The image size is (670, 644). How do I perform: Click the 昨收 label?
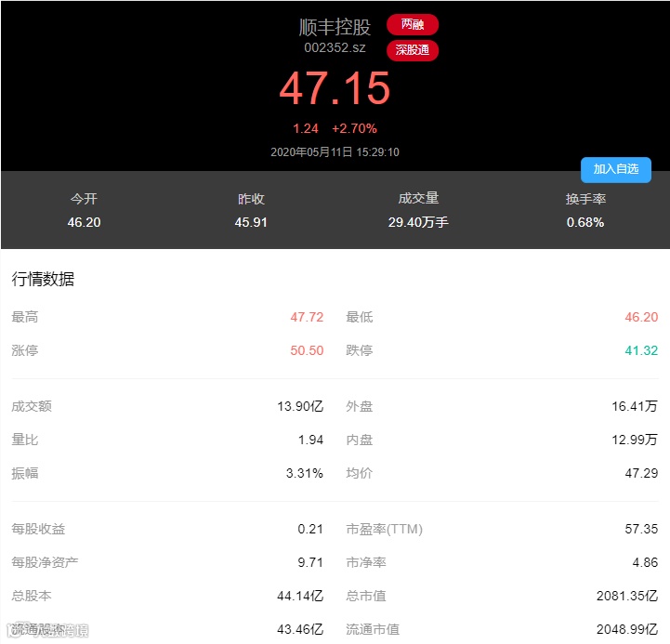251,199
